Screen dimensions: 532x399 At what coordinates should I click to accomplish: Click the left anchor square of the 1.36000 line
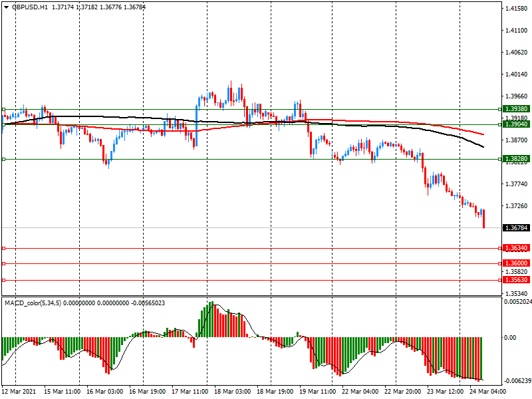click(3, 263)
